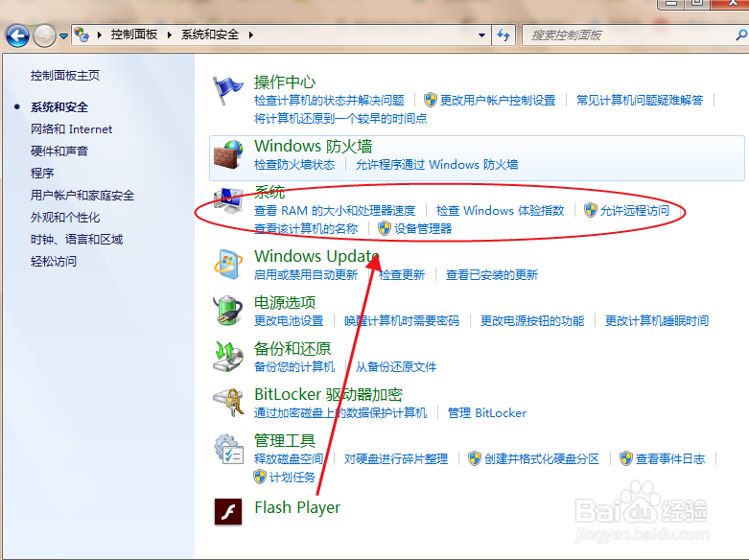This screenshot has height=560, width=749.
Task: Click the Administrative Tools gear icon
Action: pos(229,449)
